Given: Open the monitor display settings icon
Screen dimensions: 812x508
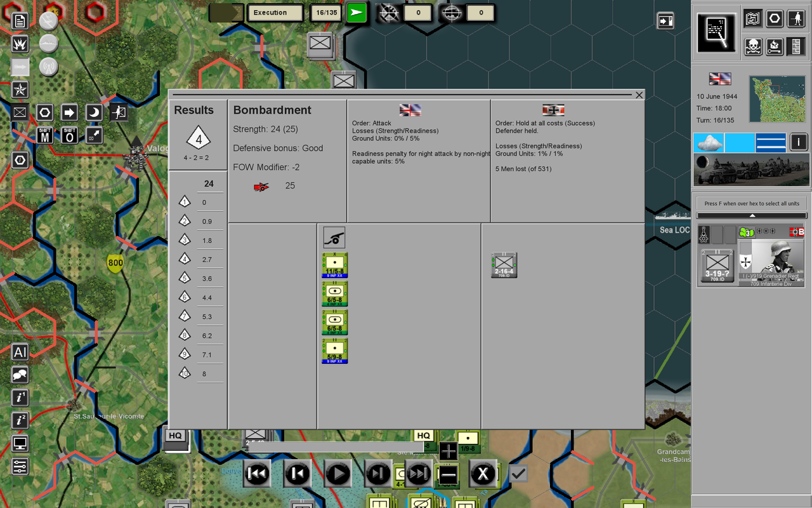Looking at the screenshot, I should click(x=20, y=443).
